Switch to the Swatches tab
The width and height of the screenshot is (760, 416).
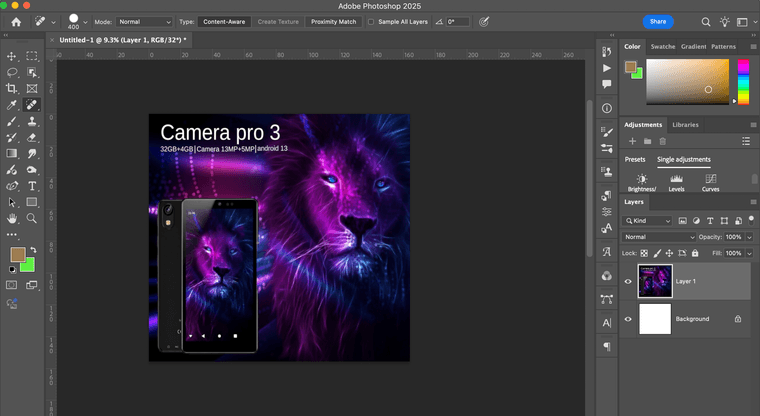(x=663, y=47)
